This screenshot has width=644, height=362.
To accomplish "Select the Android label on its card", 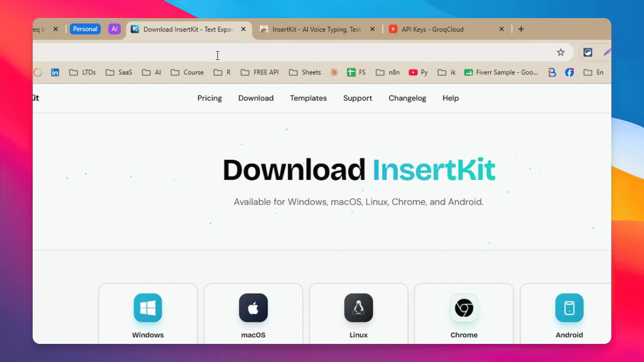I will 569,335.
